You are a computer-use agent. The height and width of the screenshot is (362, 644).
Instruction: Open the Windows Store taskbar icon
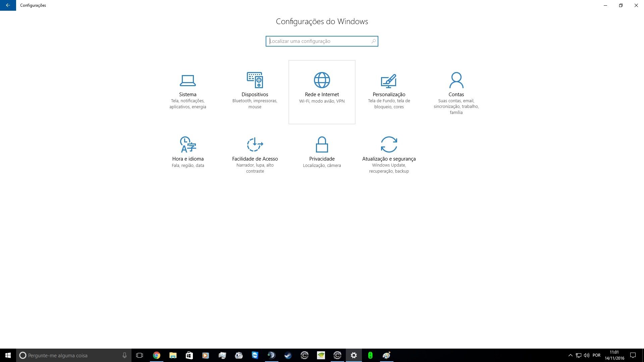point(189,355)
